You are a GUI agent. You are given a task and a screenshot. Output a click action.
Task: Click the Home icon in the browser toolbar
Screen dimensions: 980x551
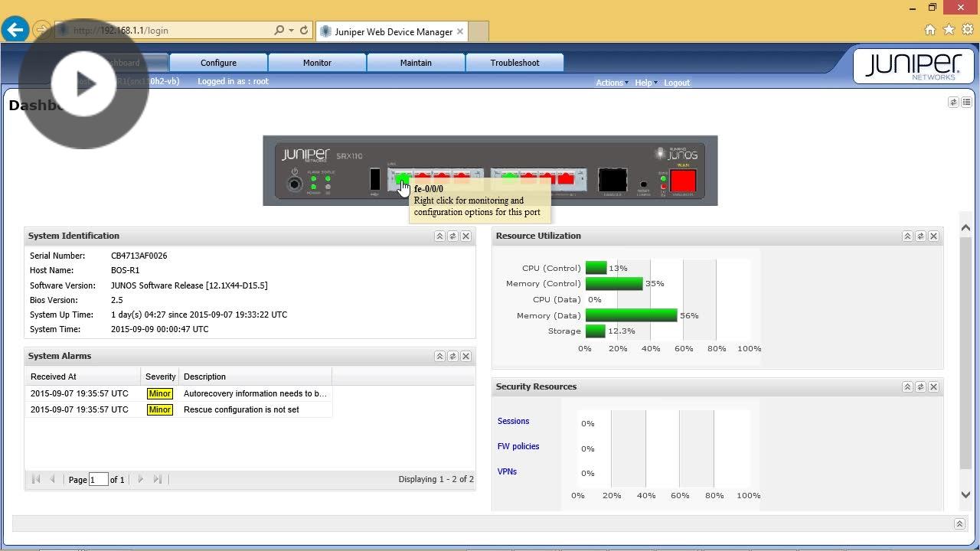929,28
